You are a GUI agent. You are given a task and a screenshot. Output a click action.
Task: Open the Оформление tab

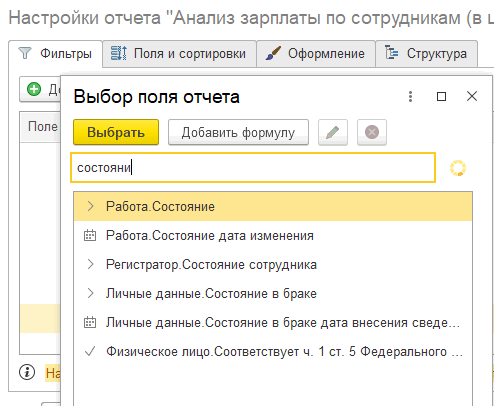[x=316, y=54]
